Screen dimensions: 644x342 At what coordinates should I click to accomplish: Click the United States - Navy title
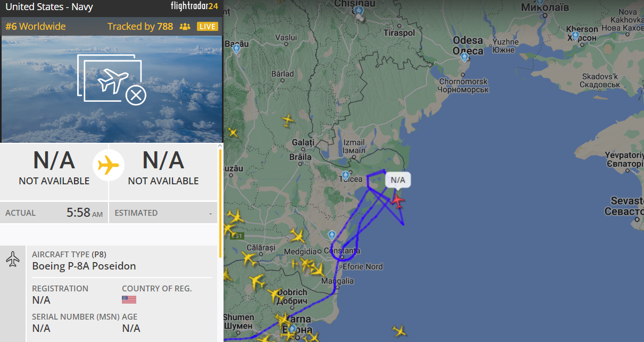pyautogui.click(x=49, y=7)
